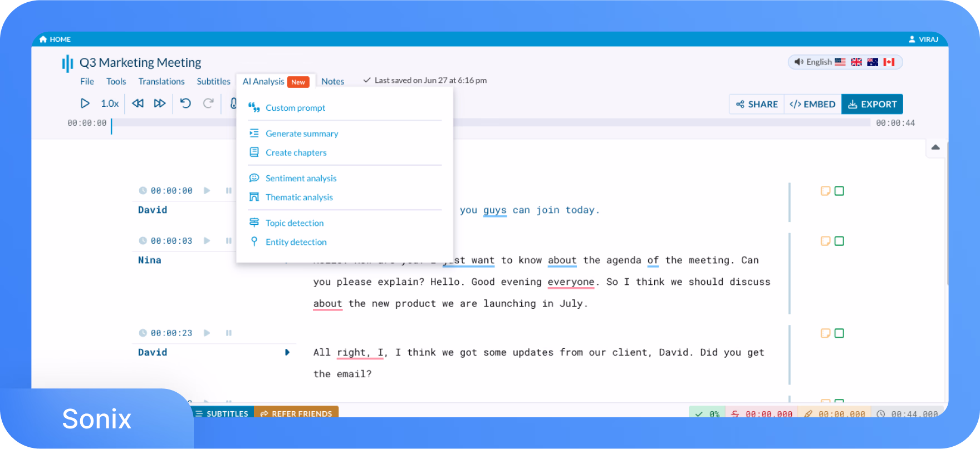Expand the speaker arrow beside David at 00:00:23
980x449 pixels.
pos(287,352)
